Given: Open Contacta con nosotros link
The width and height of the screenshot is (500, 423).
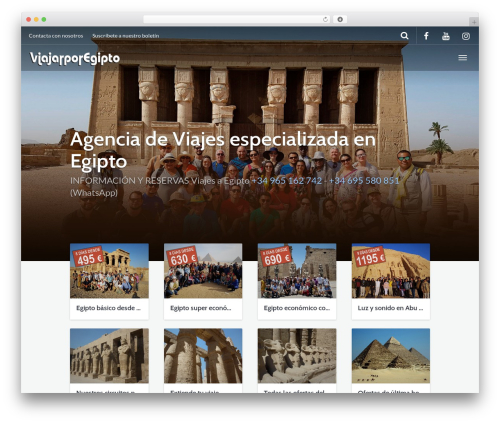Looking at the screenshot, I should click(x=56, y=36).
